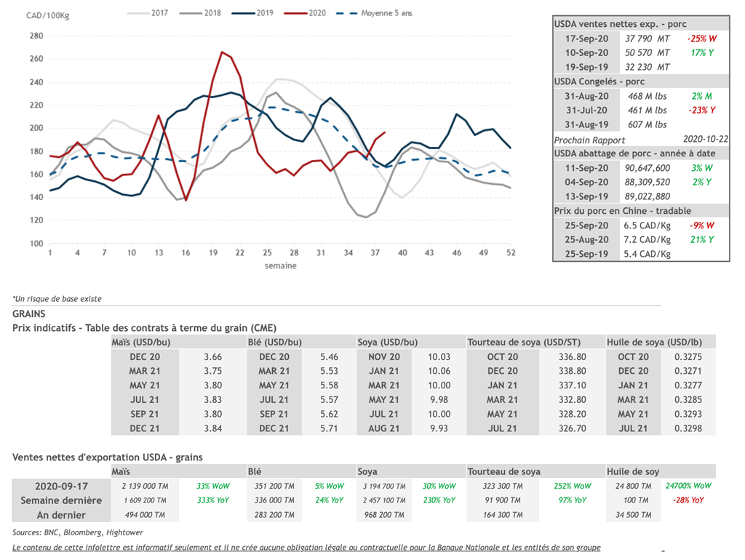Toggle the 2019 legend line
The image size is (745, 560).
255,13
